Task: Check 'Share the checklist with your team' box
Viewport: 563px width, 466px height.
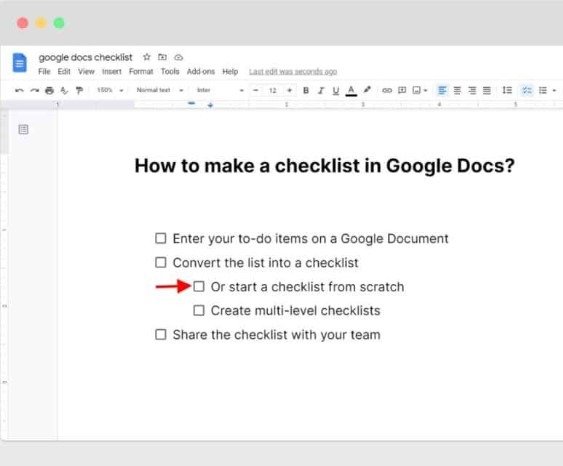Action: point(160,335)
